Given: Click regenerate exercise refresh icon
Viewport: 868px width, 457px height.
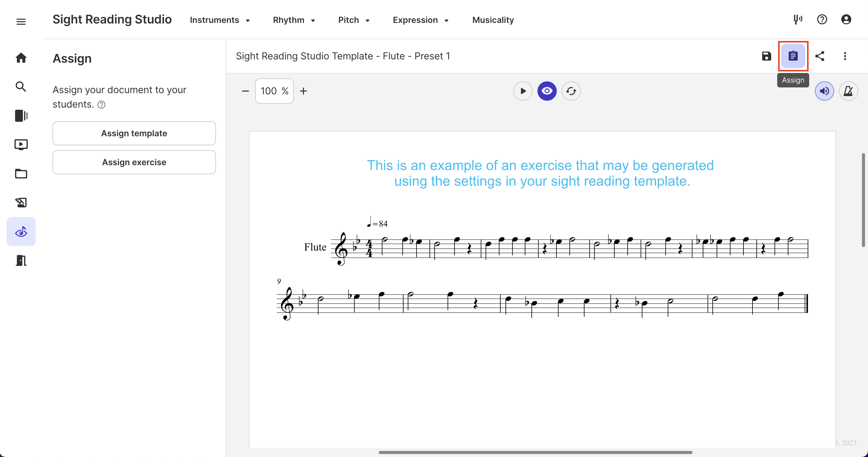Looking at the screenshot, I should click(571, 91).
